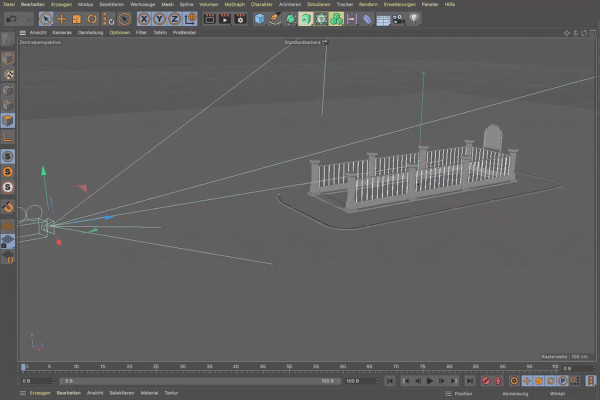Switch to Model mode
The height and width of the screenshot is (400, 600).
[8, 59]
